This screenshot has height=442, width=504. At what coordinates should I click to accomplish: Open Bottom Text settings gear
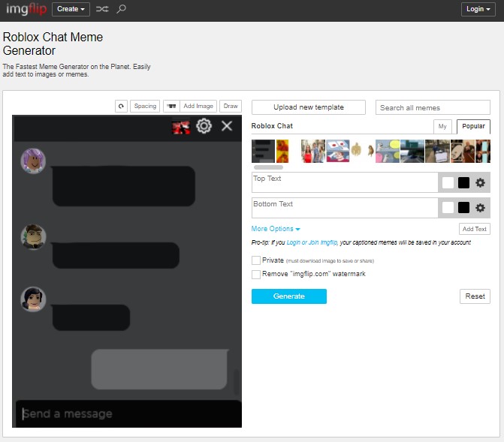point(480,208)
